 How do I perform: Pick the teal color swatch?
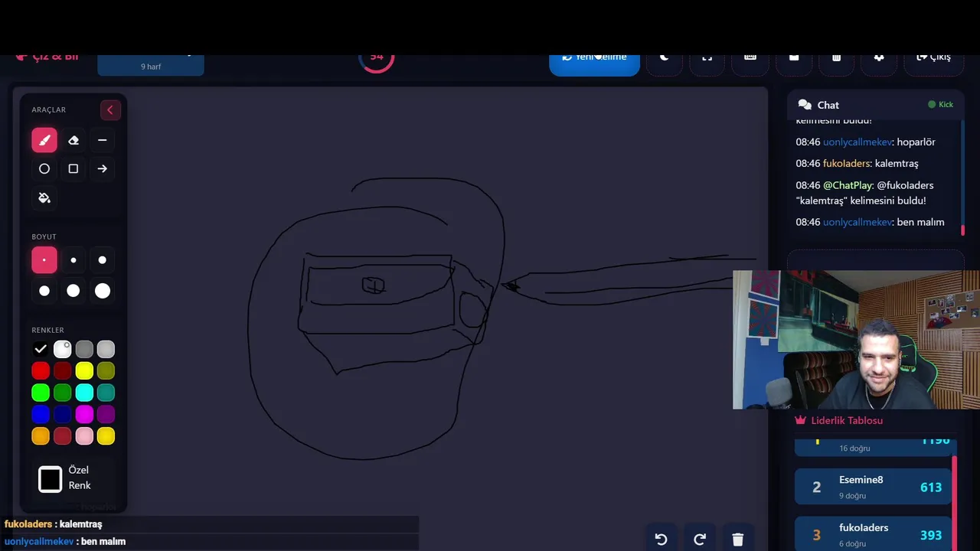coord(106,393)
